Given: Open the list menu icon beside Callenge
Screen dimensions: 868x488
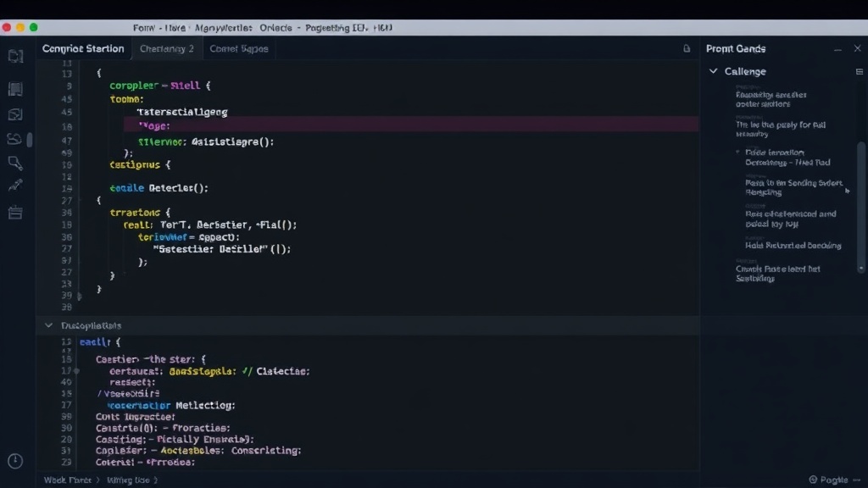Looking at the screenshot, I should click(860, 71).
